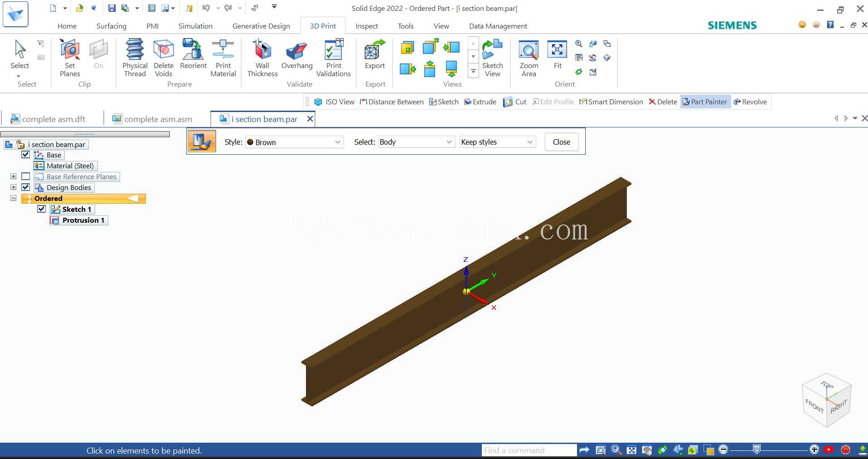The width and height of the screenshot is (868, 459).
Task: Click the Distance Between command
Action: [392, 102]
